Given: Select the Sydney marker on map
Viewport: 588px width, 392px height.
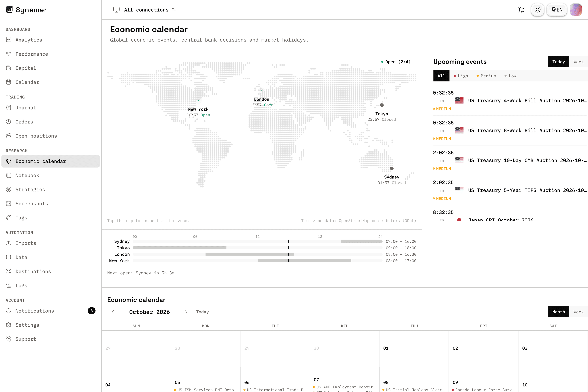Looking at the screenshot, I should pyautogui.click(x=392, y=168).
